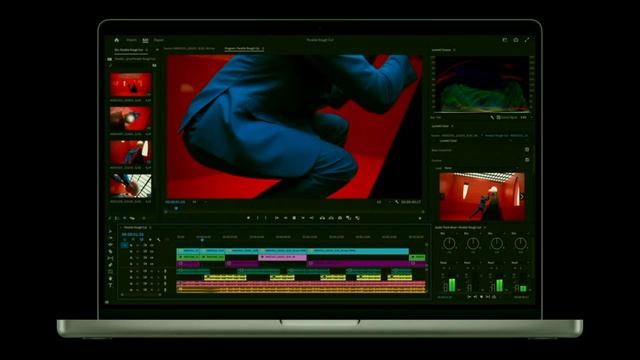
Task: Select the Track Select Forward tool
Action: [x=110, y=238]
